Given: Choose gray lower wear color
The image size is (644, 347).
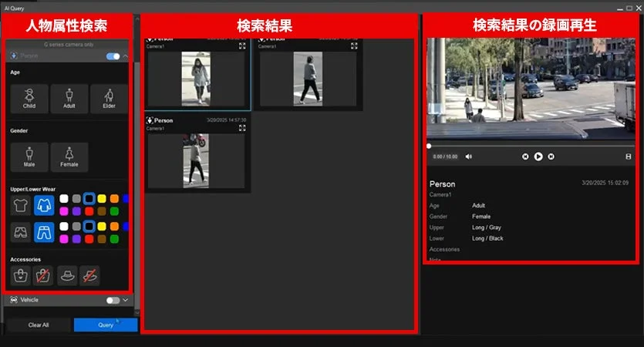Looking at the screenshot, I should tap(76, 226).
